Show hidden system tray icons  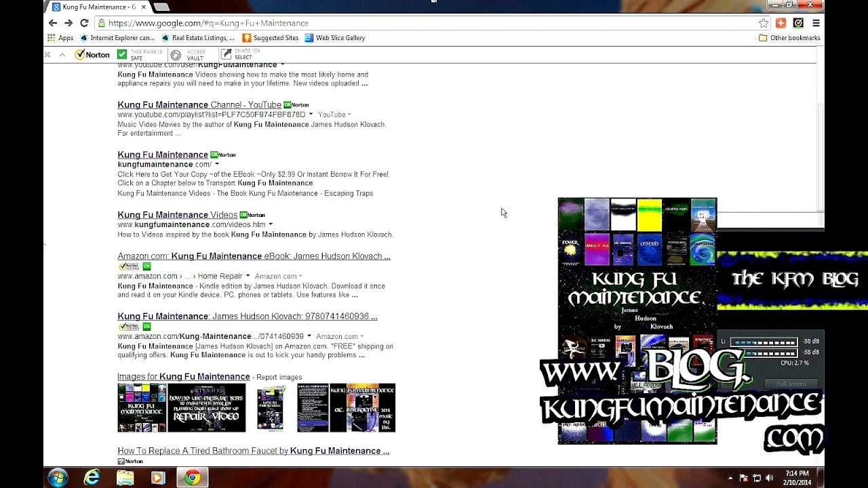730,478
